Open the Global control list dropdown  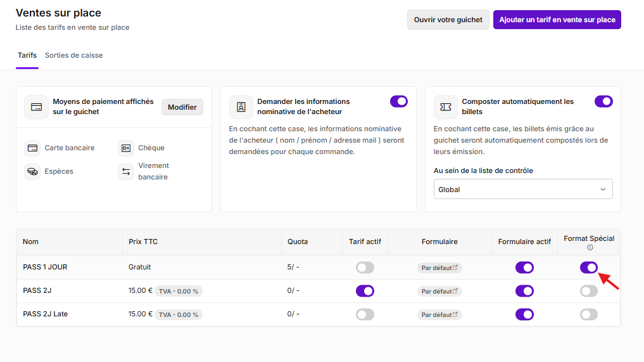(x=523, y=189)
